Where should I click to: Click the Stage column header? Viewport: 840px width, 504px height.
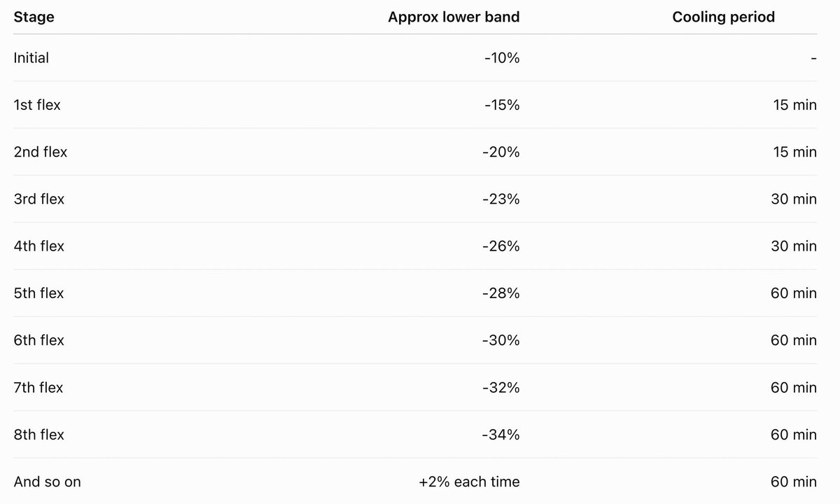(34, 17)
